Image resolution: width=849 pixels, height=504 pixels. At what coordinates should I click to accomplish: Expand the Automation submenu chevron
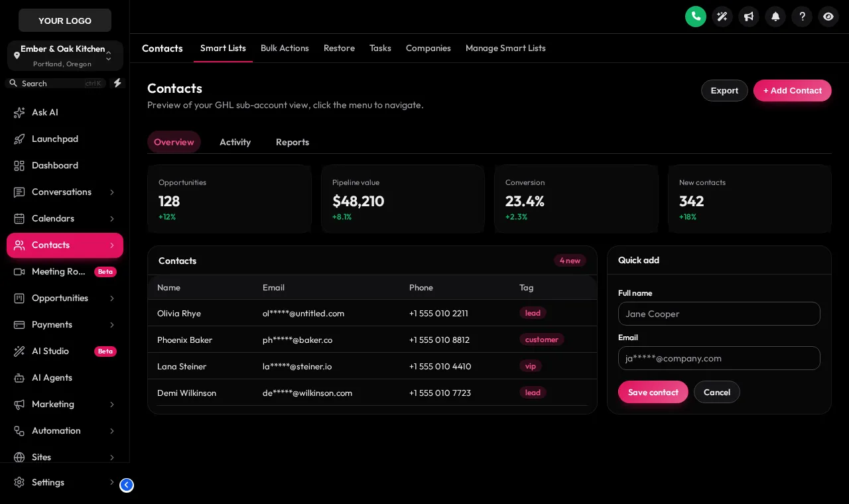112,431
